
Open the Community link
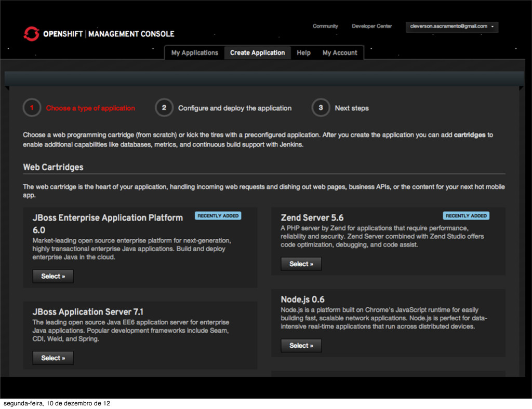[325, 26]
